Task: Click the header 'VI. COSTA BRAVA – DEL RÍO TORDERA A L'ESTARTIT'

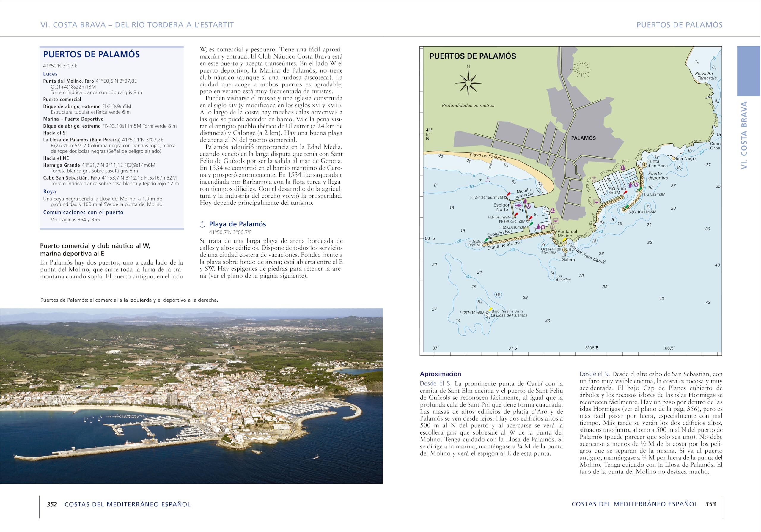Action: (137, 25)
